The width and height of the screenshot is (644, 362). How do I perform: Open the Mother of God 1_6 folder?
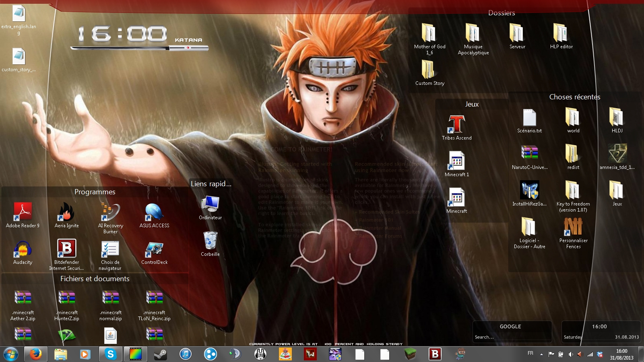pyautogui.click(x=430, y=39)
